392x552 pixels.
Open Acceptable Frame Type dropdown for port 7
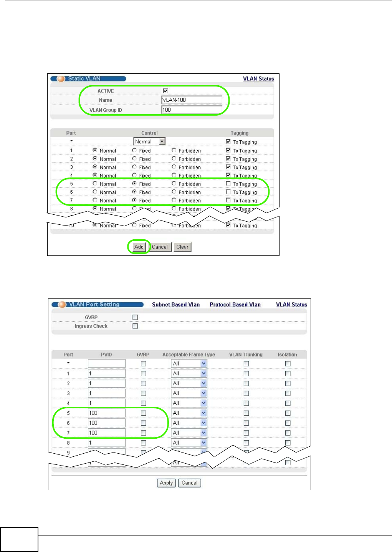click(x=189, y=433)
